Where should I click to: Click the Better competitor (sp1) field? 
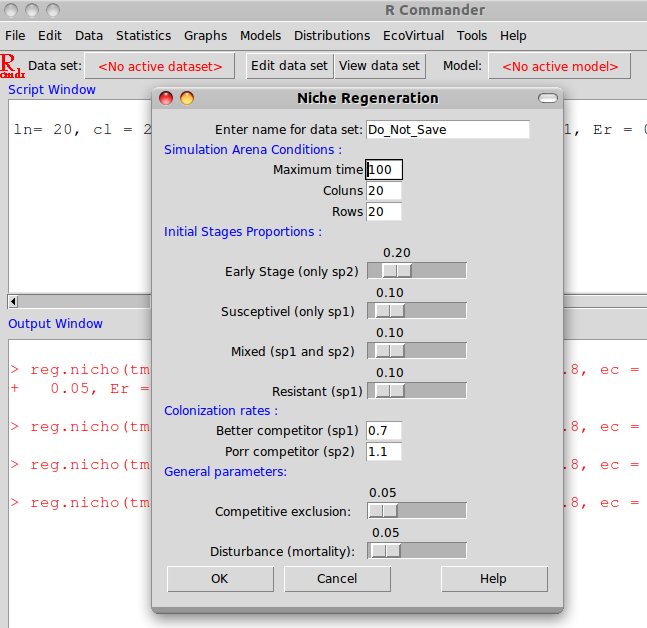(x=384, y=431)
